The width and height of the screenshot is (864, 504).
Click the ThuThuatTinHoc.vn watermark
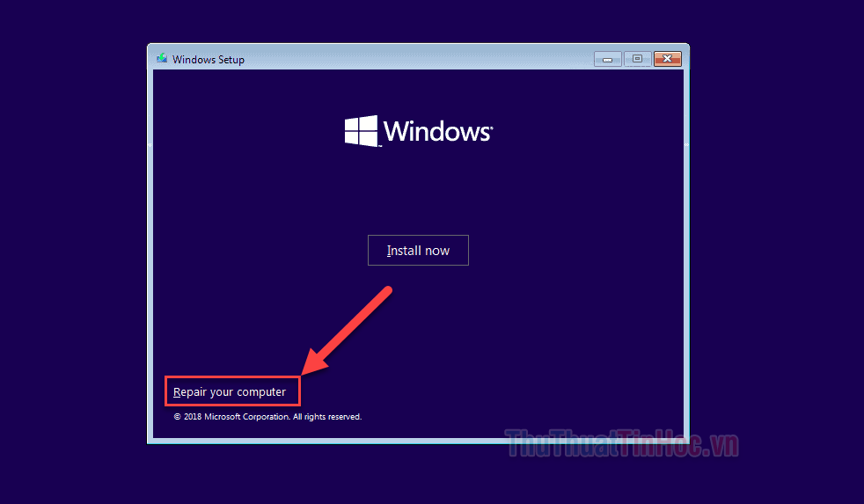click(623, 446)
